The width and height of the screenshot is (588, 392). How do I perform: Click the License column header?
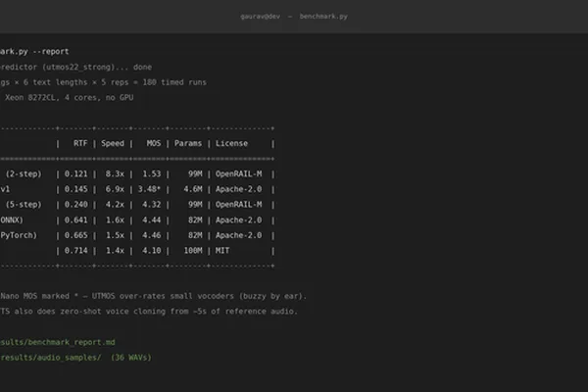[x=231, y=143]
